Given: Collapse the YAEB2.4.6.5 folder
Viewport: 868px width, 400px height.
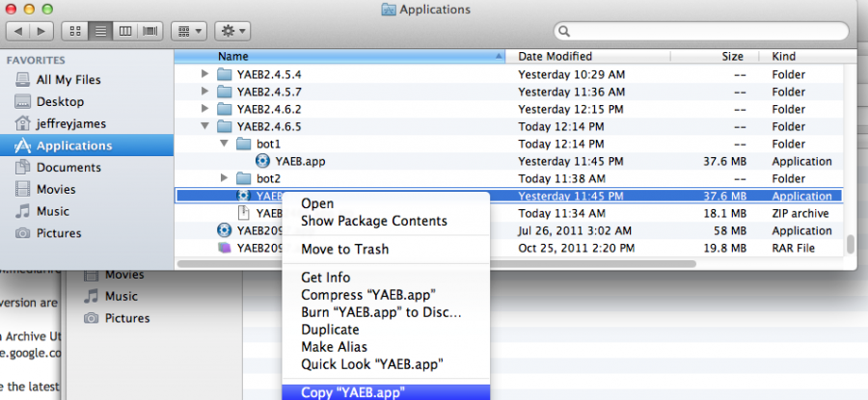Looking at the screenshot, I should [x=203, y=126].
